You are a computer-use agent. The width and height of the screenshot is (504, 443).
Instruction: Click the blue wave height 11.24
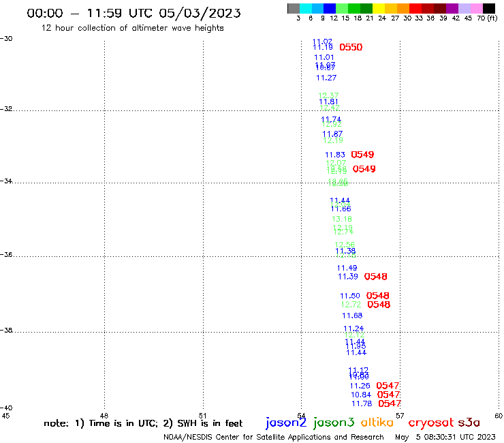pyautogui.click(x=353, y=329)
